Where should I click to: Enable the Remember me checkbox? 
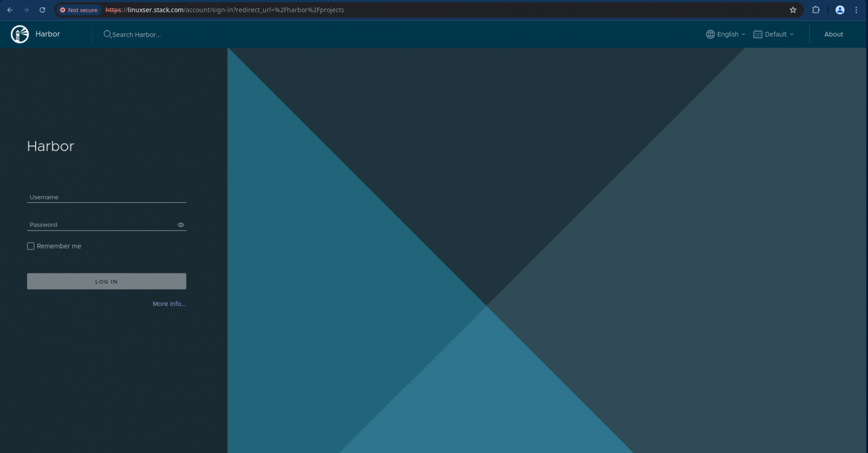[x=31, y=246]
